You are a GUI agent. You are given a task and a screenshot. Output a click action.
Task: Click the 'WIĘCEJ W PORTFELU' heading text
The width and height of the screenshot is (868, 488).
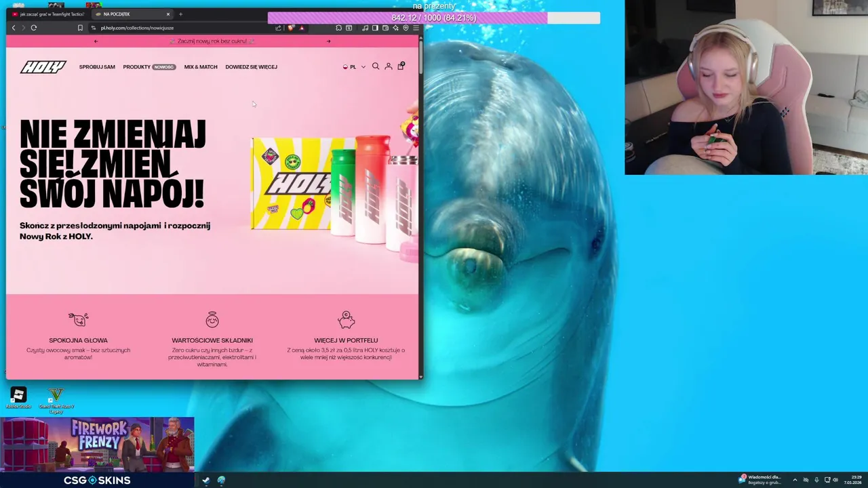[x=346, y=340]
